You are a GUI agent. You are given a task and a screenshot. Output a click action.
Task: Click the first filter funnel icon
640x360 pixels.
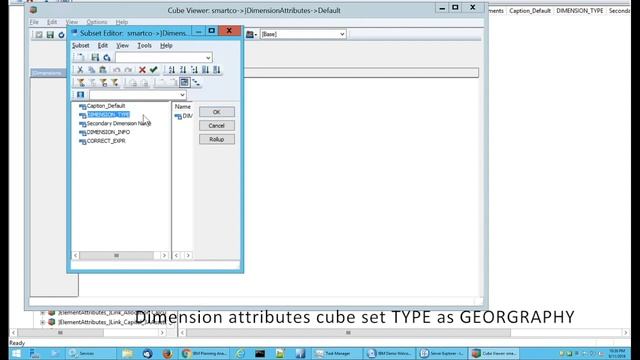coord(81,82)
